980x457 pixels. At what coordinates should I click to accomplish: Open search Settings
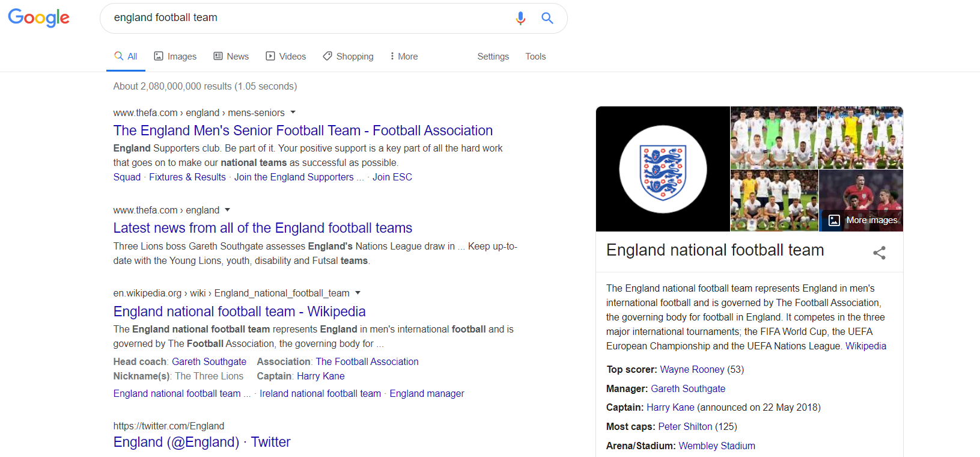(493, 57)
